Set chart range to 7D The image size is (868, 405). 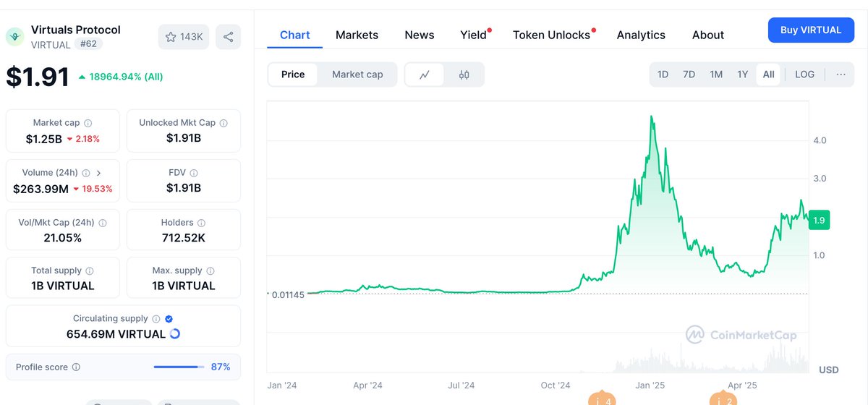tap(689, 74)
